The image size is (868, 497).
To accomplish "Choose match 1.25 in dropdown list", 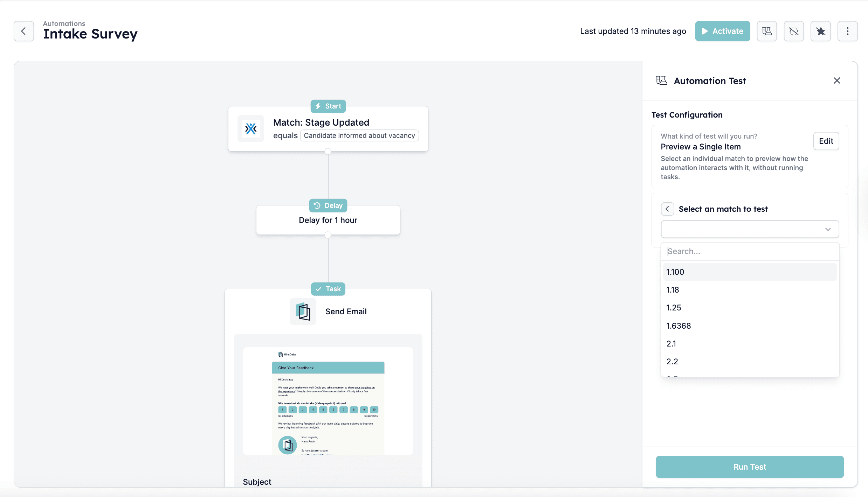I will click(x=750, y=308).
